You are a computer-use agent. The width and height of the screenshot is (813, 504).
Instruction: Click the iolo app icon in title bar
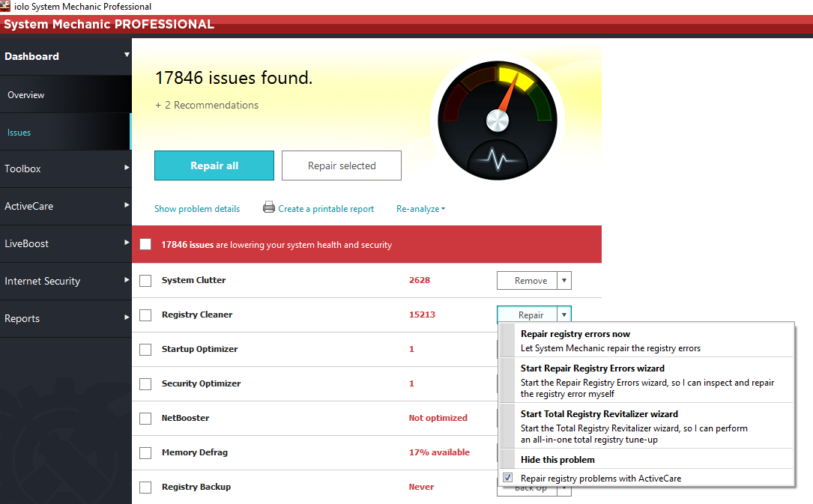[7, 7]
